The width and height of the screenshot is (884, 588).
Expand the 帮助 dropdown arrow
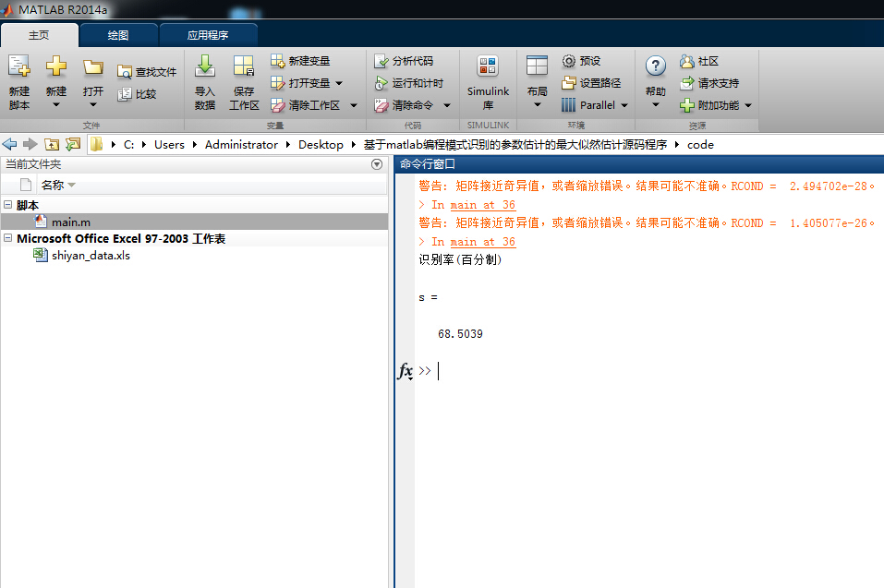tap(655, 104)
